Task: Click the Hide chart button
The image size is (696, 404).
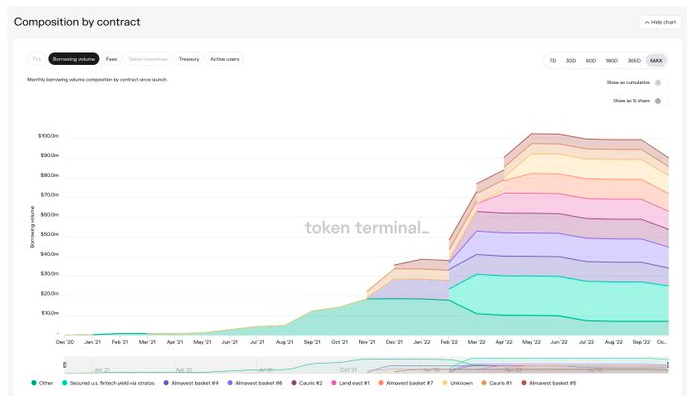Action: 660,22
